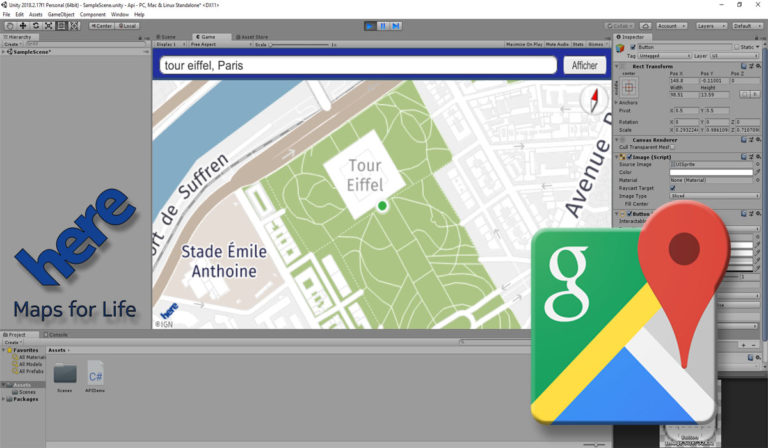Toggle Local handle rotation button
This screenshot has height=448, width=768.
pyautogui.click(x=128, y=26)
